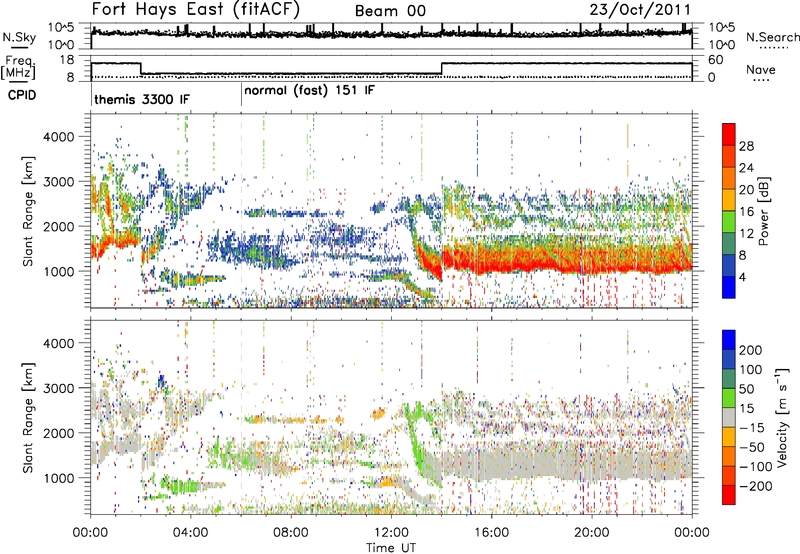Select the 'Freq. [MHz]' axis label
Viewport: 800px width, 554px height.
18,67
